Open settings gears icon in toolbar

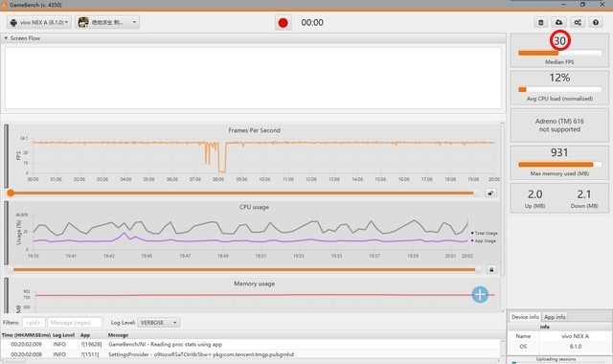(x=578, y=22)
